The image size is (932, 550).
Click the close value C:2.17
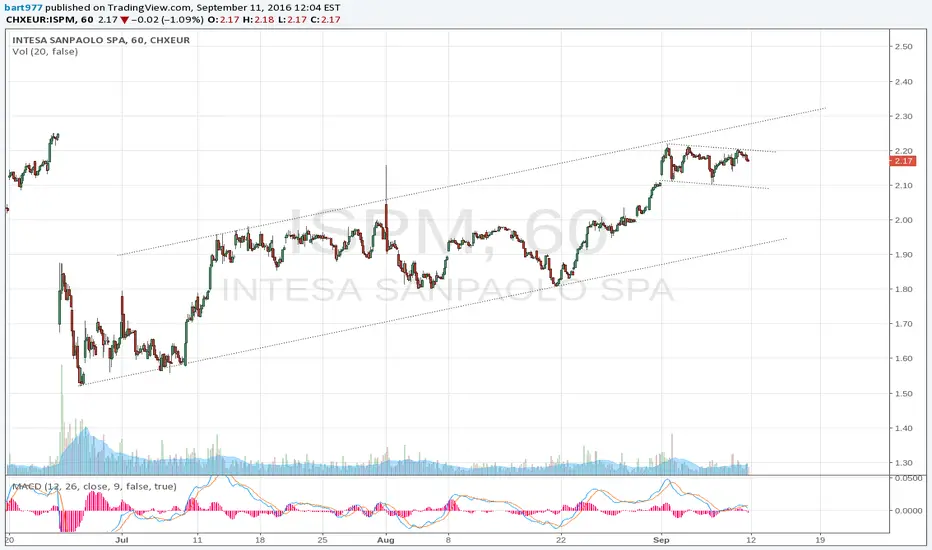pyautogui.click(x=325, y=20)
